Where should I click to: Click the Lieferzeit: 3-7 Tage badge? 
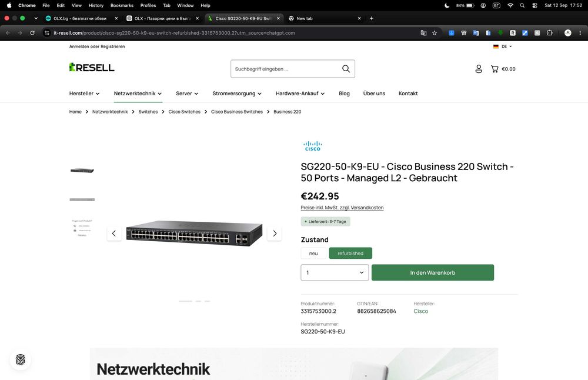tap(325, 222)
